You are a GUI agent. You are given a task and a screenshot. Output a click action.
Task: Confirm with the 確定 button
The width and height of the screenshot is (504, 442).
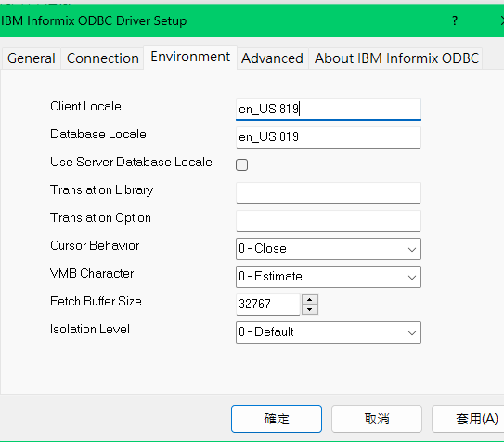(x=277, y=419)
